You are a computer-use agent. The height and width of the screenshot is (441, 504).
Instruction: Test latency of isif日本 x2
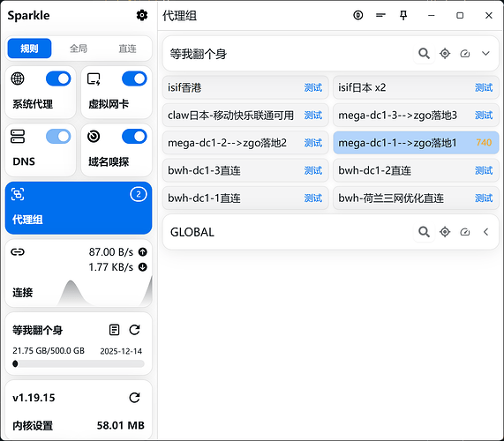(x=484, y=87)
